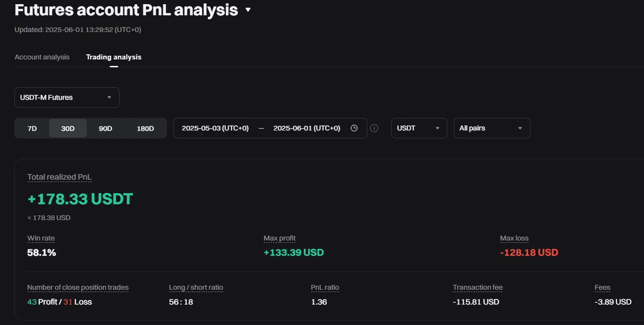The image size is (644, 325).
Task: Click the info icon beside date range
Action: pos(374,128)
